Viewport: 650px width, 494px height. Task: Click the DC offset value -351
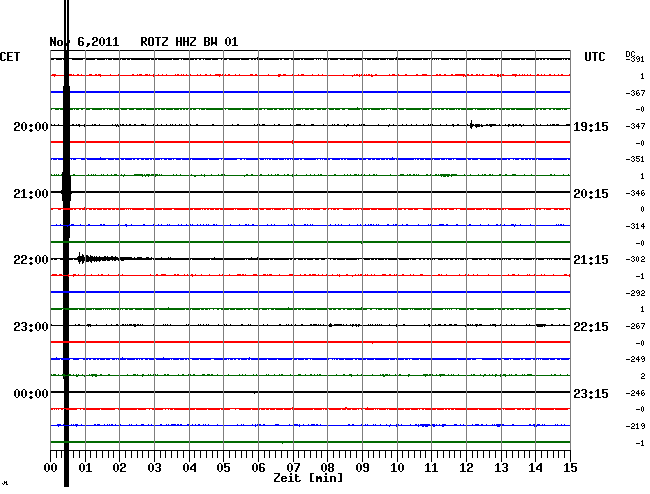635,159
